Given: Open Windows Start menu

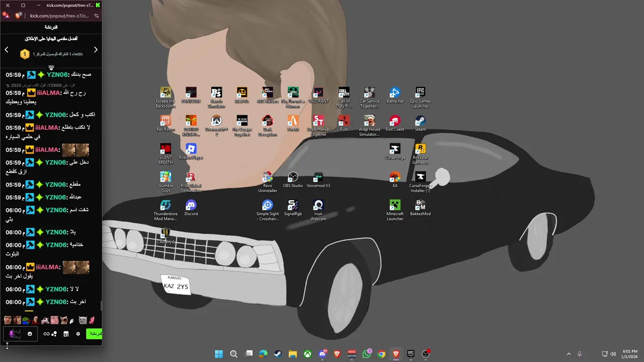Looking at the screenshot, I should coord(219,354).
